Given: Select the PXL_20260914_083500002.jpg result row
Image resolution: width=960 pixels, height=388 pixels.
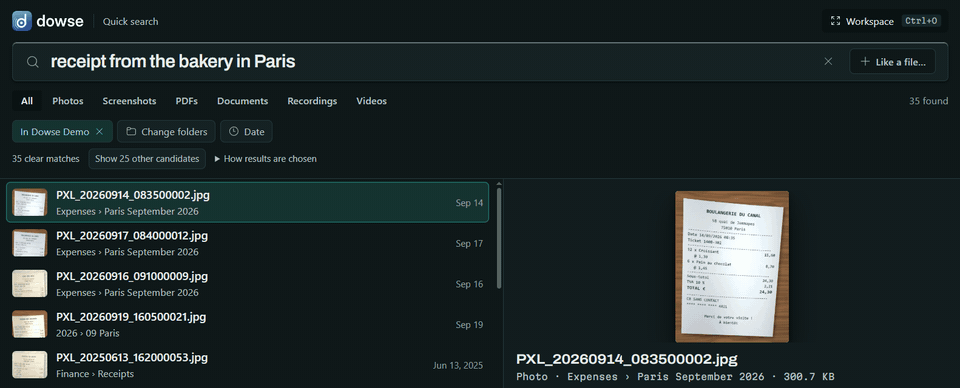Looking at the screenshot, I should click(x=247, y=203).
